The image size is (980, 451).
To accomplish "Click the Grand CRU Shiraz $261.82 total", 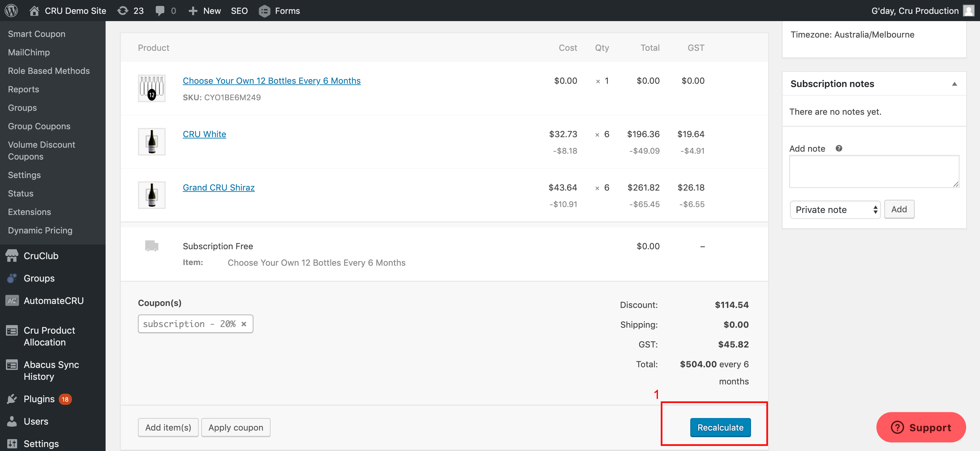I will click(643, 188).
